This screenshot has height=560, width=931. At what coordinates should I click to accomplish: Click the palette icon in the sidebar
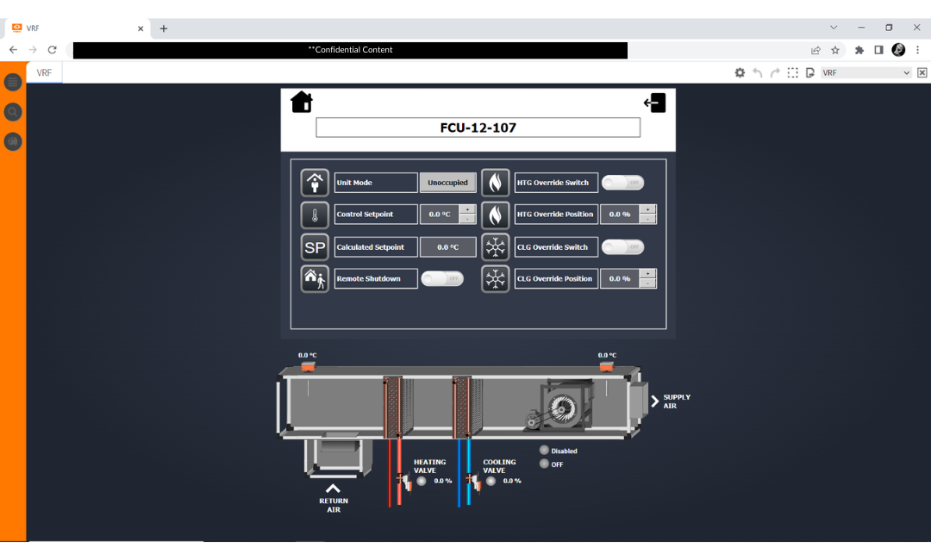[12, 140]
